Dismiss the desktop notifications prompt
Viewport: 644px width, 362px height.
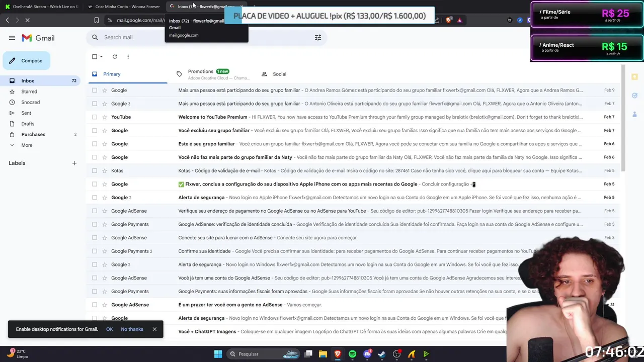(x=154, y=329)
